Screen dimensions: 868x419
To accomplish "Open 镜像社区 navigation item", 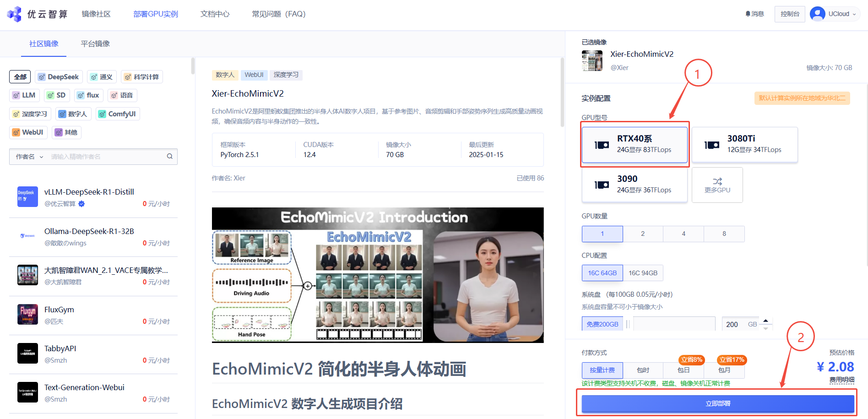I will pos(96,14).
